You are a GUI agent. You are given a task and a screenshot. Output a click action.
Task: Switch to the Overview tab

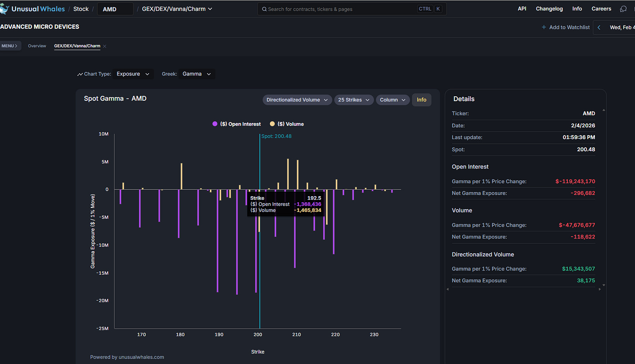37,46
